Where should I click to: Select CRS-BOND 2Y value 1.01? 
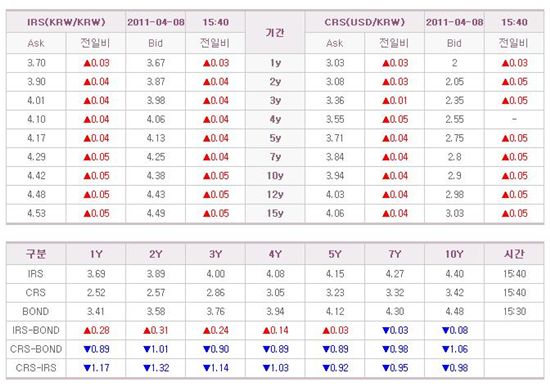pyautogui.click(x=156, y=349)
